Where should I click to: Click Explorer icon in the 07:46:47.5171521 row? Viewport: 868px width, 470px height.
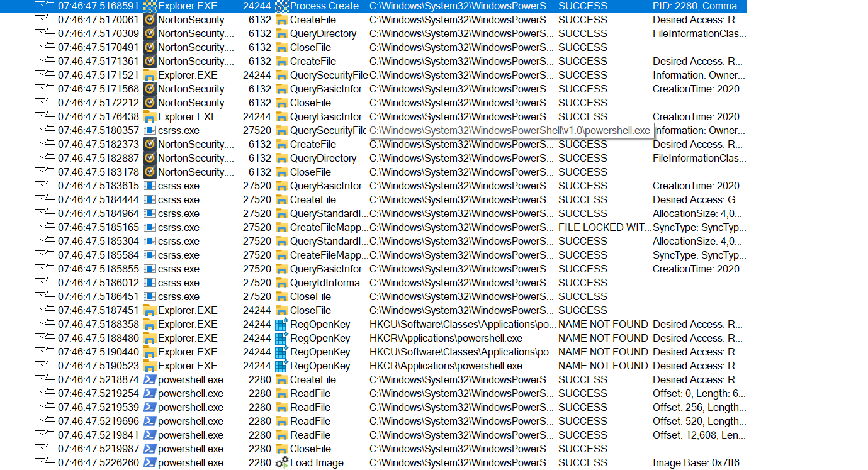pyautogui.click(x=150, y=76)
